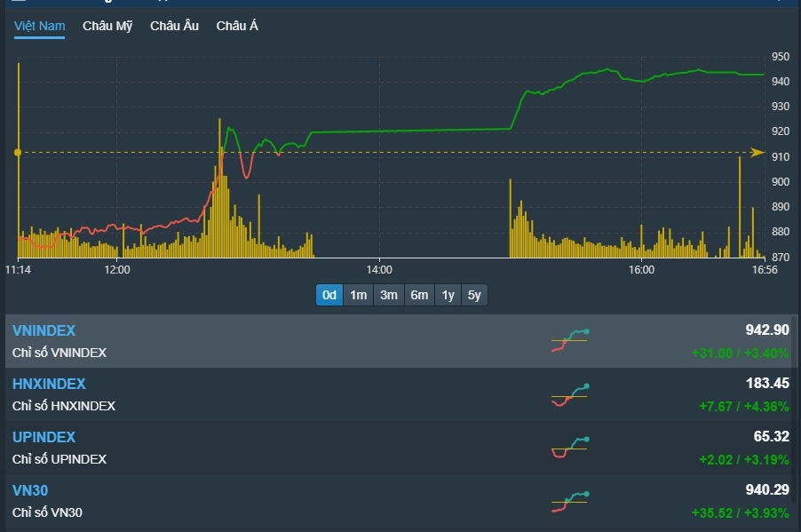
Task: Open the Việt Nam tab
Action: coord(39,26)
